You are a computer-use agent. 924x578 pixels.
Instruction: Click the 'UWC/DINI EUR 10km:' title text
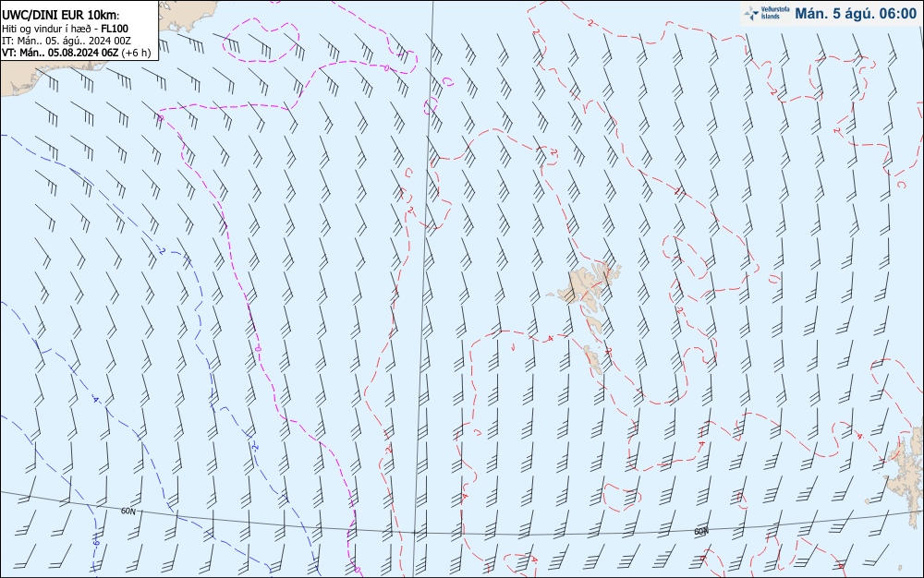pos(61,16)
